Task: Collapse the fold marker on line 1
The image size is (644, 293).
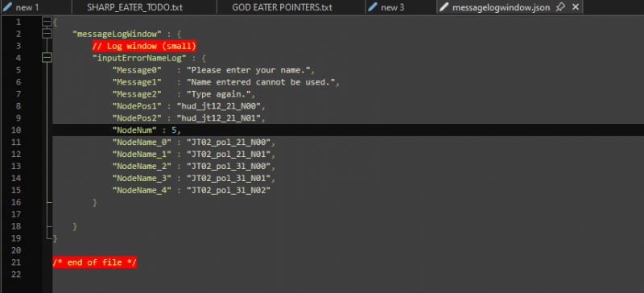Action: [47, 22]
